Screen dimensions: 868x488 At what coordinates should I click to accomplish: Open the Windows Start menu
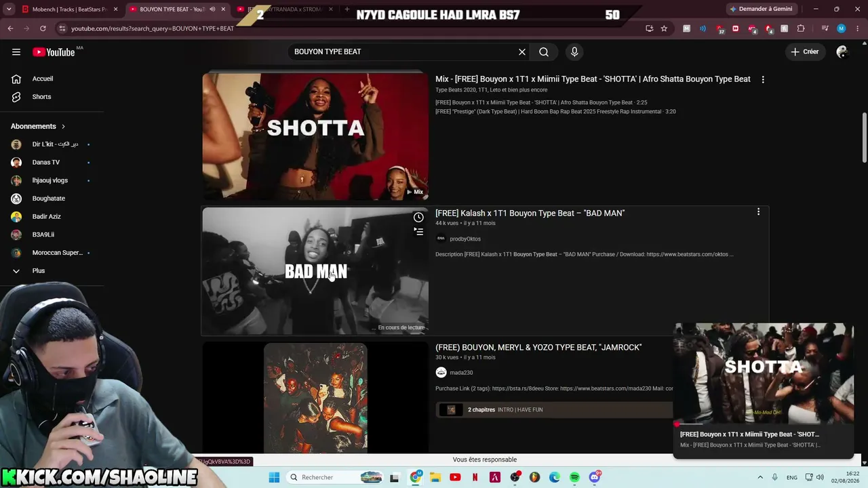274,478
